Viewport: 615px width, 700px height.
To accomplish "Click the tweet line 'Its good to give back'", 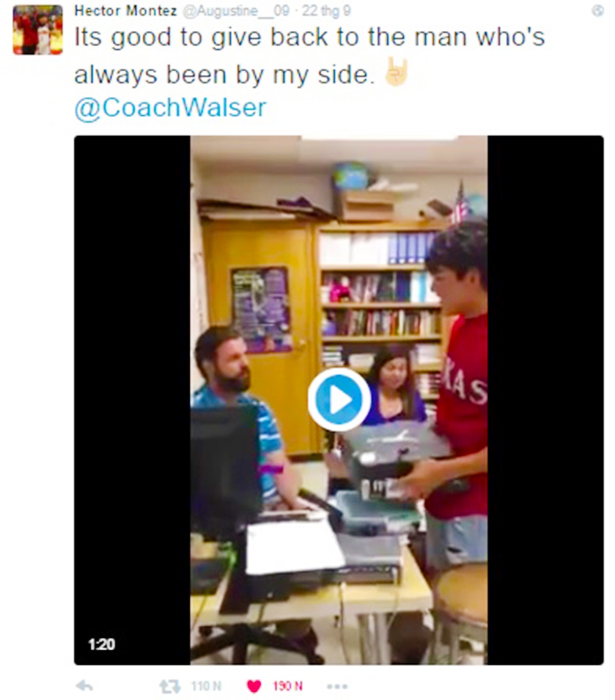I will coord(310,38).
